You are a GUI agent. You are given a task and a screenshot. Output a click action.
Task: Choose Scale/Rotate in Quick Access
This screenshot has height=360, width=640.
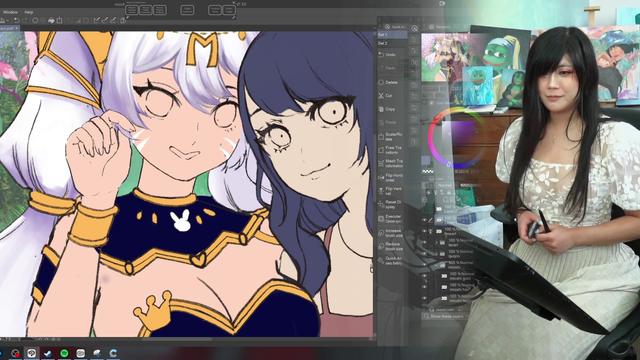coord(391,136)
